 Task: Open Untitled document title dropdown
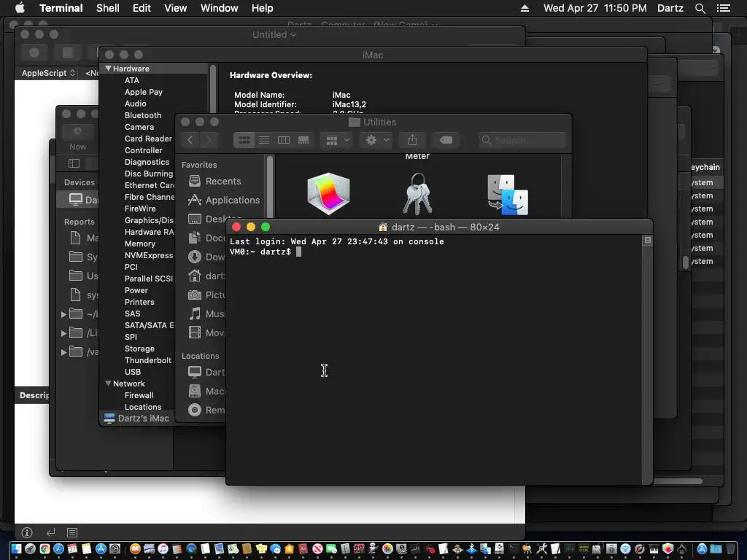pyautogui.click(x=274, y=35)
